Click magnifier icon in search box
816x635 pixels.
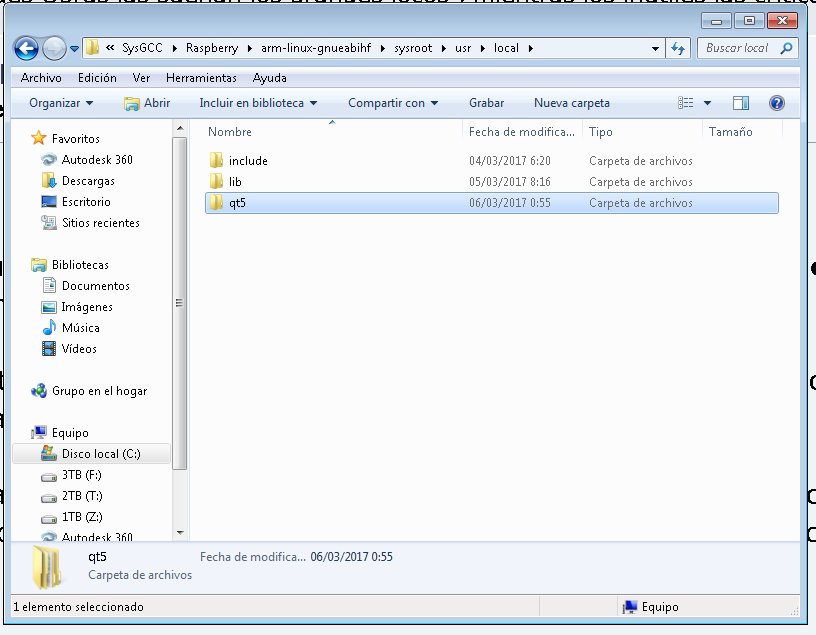point(787,48)
